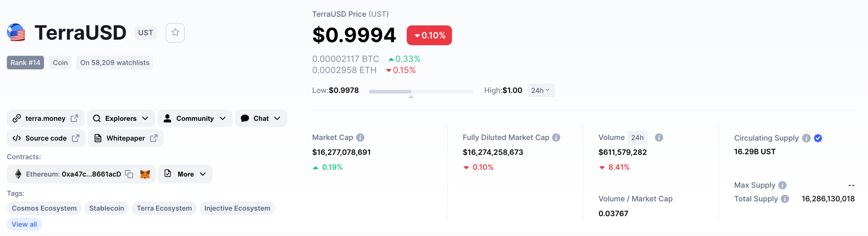Click the ETH 0.15% change
The width and height of the screenshot is (868, 236).
401,70
